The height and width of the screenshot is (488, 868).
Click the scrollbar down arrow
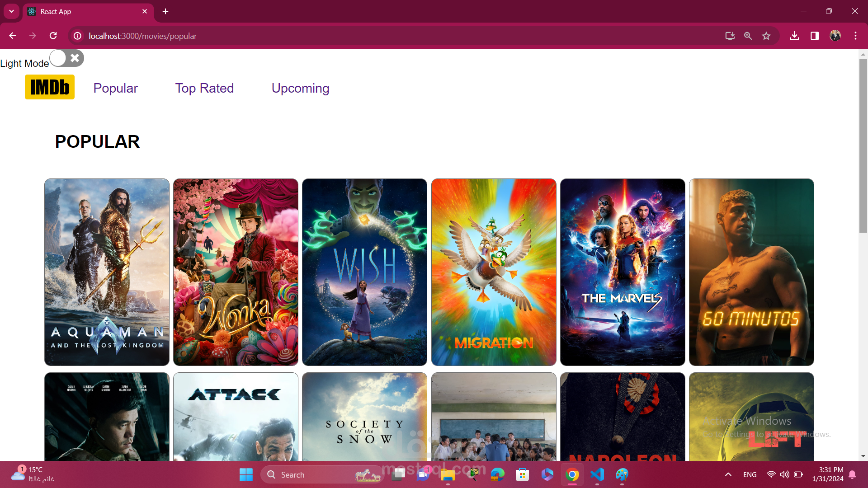tap(863, 456)
